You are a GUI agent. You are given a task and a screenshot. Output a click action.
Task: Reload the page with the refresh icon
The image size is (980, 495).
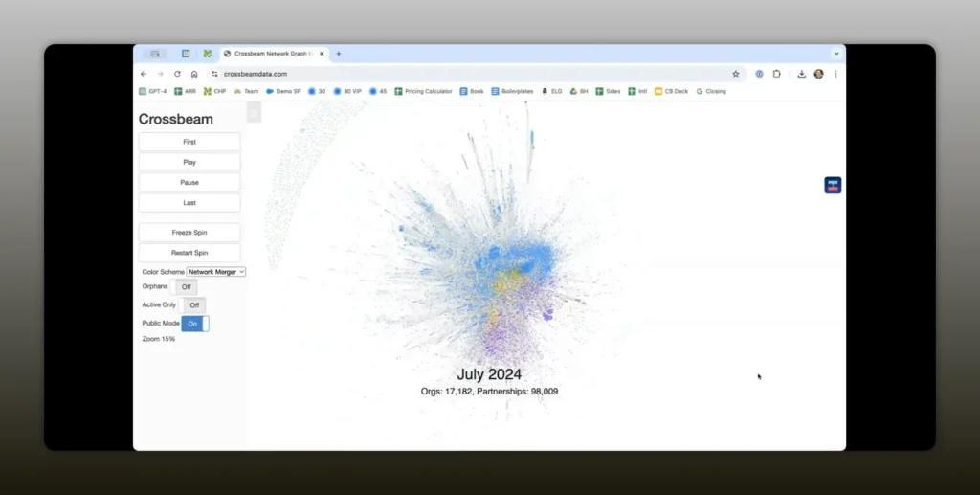[x=177, y=74]
